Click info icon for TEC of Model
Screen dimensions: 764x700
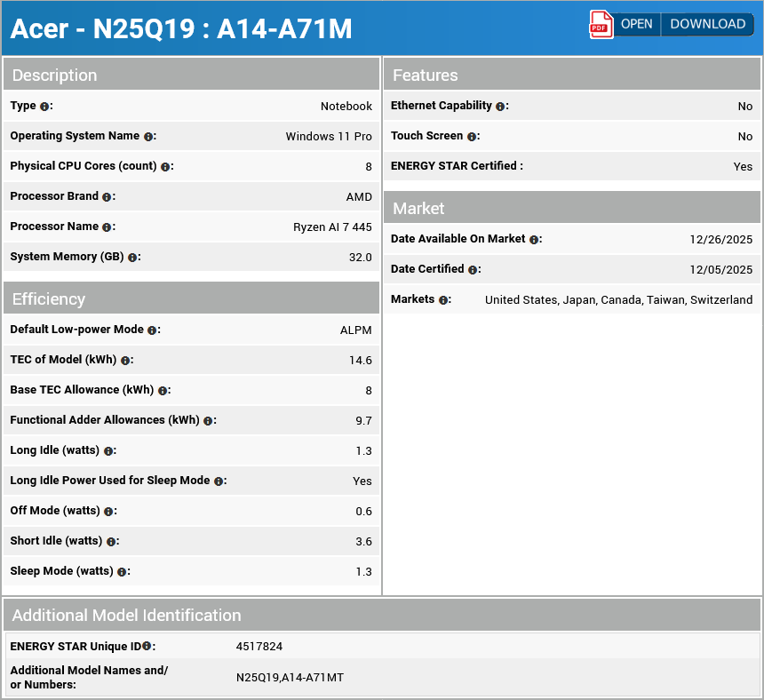point(124,361)
